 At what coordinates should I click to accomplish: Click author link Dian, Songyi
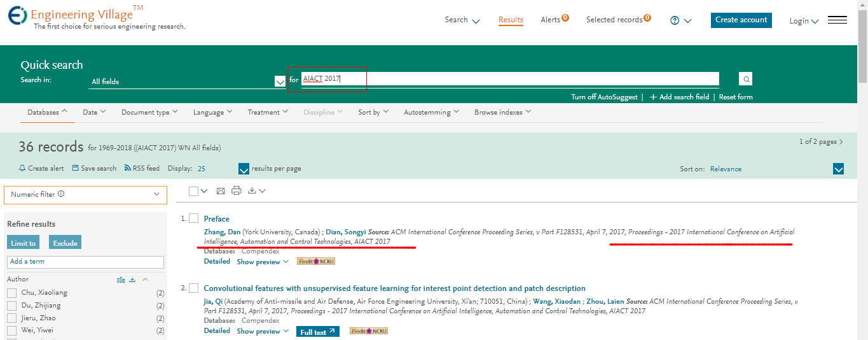pos(346,232)
